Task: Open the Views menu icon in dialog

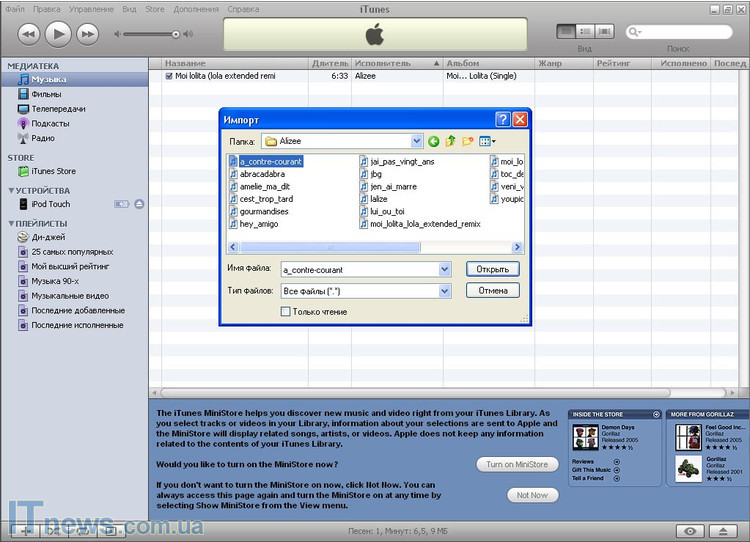Action: 488,142
